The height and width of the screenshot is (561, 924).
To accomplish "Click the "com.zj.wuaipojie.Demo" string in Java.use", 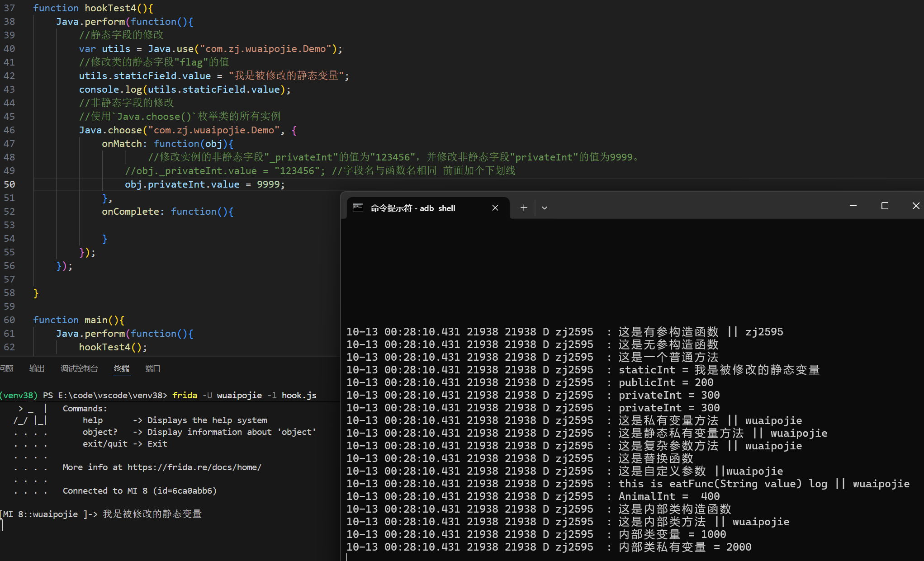I will coord(265,49).
